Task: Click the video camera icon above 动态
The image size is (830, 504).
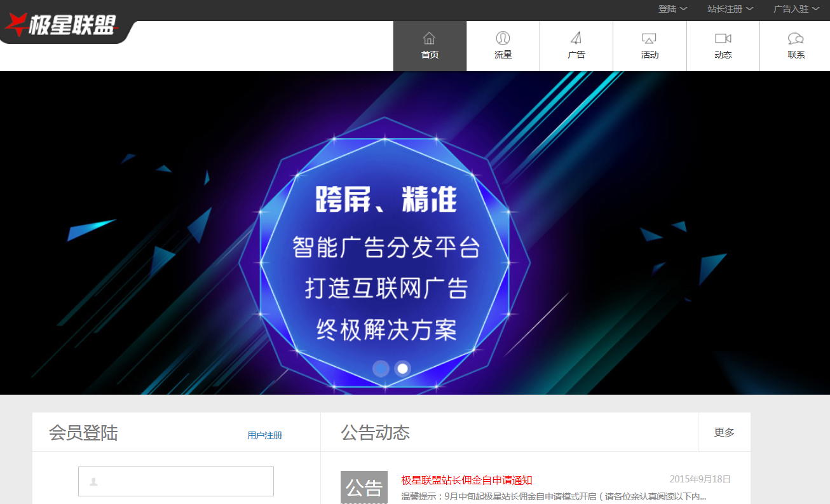Action: click(x=723, y=38)
